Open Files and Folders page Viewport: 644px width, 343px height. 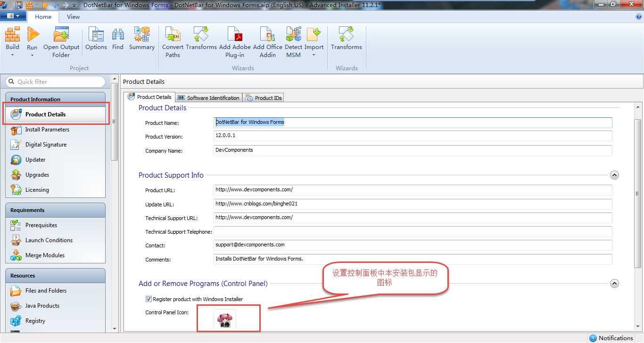click(x=46, y=291)
